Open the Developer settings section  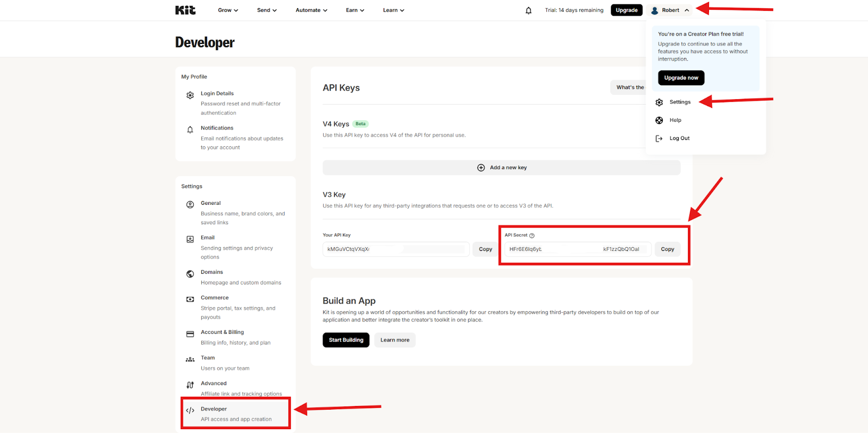click(235, 413)
